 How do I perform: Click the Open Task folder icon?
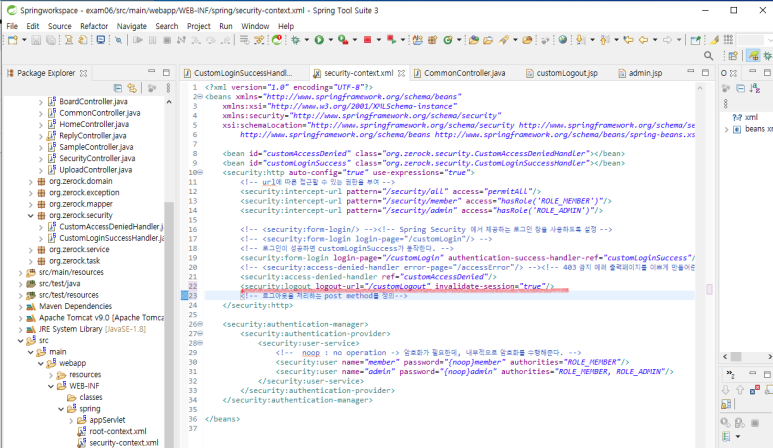[x=488, y=40]
